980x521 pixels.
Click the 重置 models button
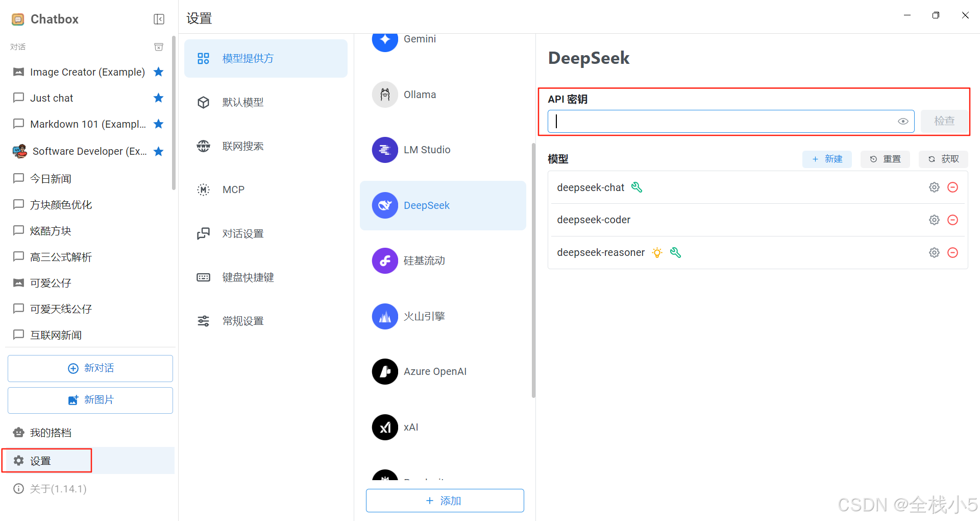click(x=885, y=159)
